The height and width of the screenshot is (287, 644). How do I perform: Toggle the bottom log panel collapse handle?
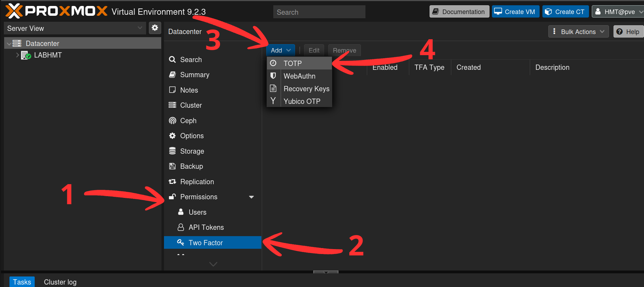pos(326,272)
